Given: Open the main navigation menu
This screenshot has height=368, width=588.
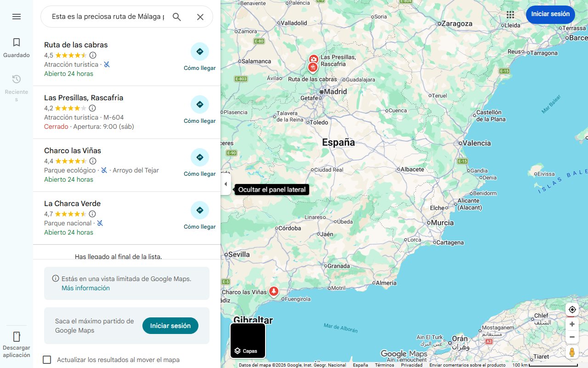Looking at the screenshot, I should pyautogui.click(x=17, y=17).
